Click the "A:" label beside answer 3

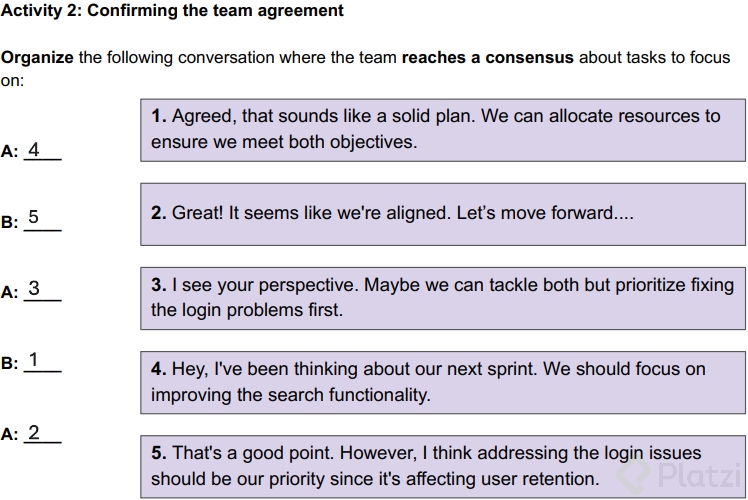point(10,293)
